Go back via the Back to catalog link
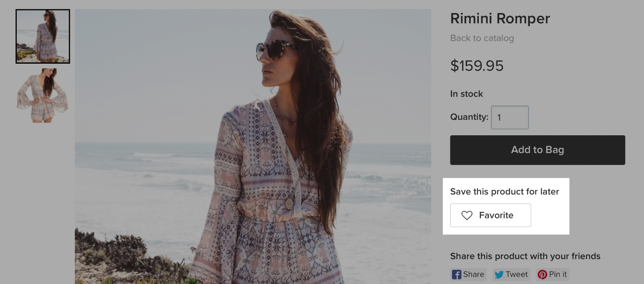Image resolution: width=644 pixels, height=284 pixels. [x=482, y=38]
